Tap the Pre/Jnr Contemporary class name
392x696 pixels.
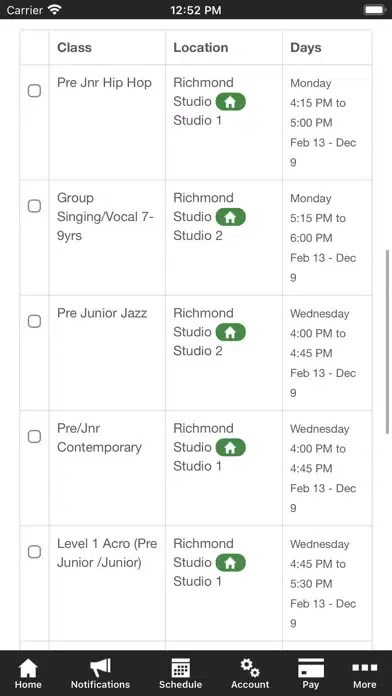coord(99,438)
